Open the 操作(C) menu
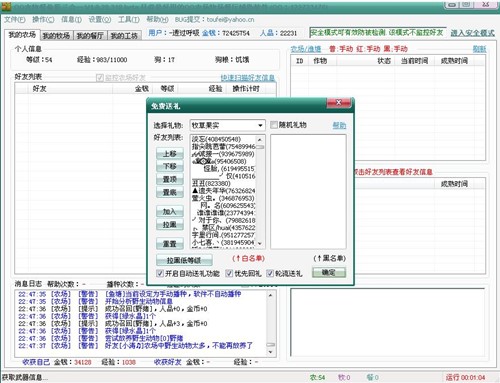 click(x=43, y=20)
